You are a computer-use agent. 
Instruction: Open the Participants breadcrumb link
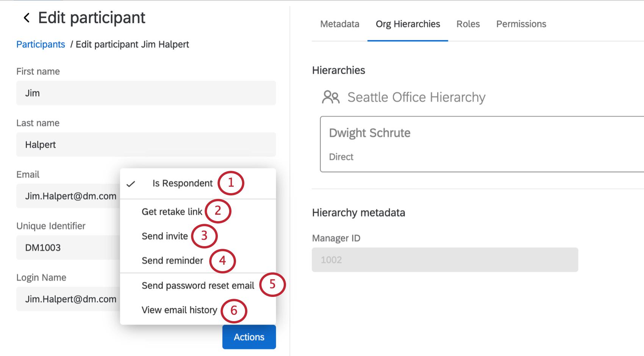pos(41,44)
